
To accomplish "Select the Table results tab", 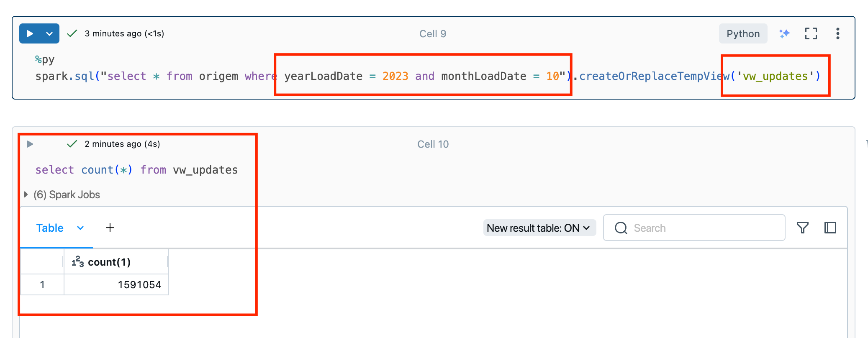I will [x=50, y=228].
